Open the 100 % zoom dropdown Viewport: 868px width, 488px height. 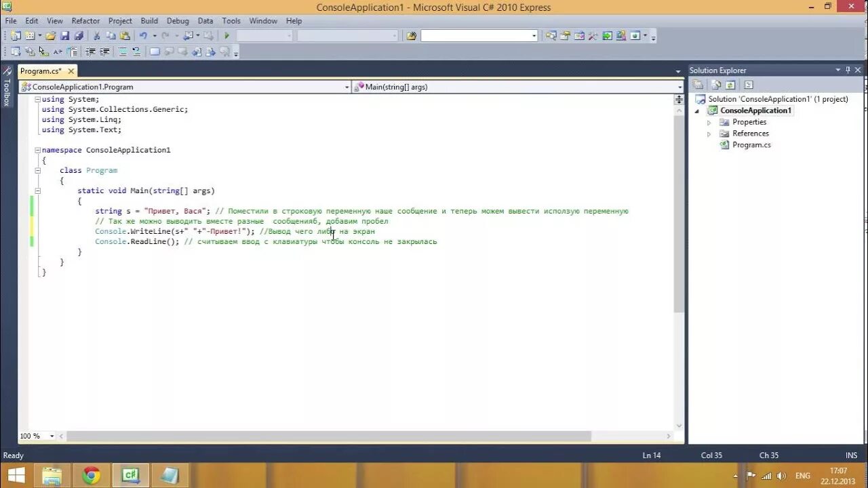(52, 436)
